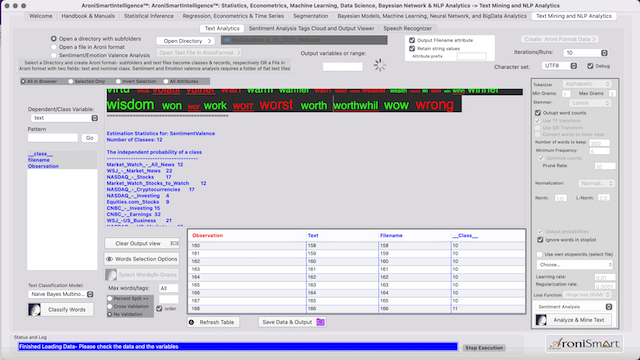Open the Character set UTF8 dropdown
Image resolution: width=640 pixels, height=360 pixels.
coord(560,66)
